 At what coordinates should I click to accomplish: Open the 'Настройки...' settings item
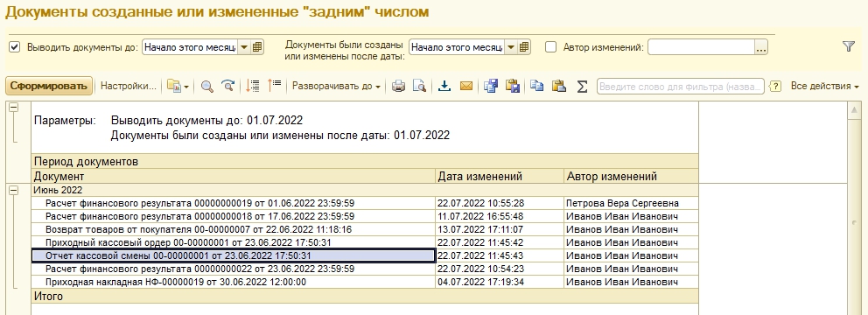[129, 87]
